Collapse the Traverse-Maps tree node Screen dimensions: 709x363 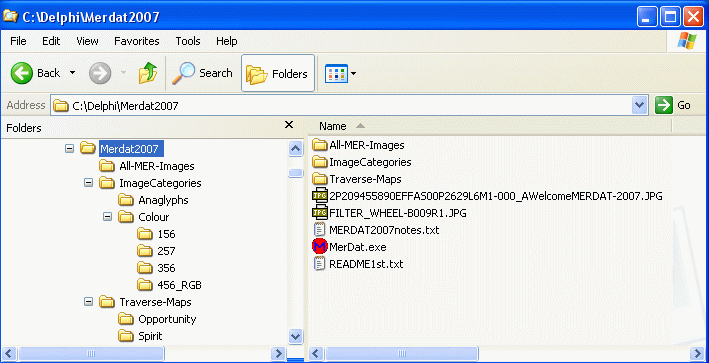[88, 302]
